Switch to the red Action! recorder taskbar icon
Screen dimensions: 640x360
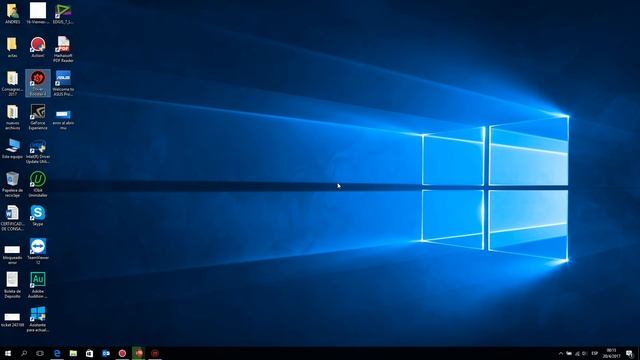tap(122, 353)
